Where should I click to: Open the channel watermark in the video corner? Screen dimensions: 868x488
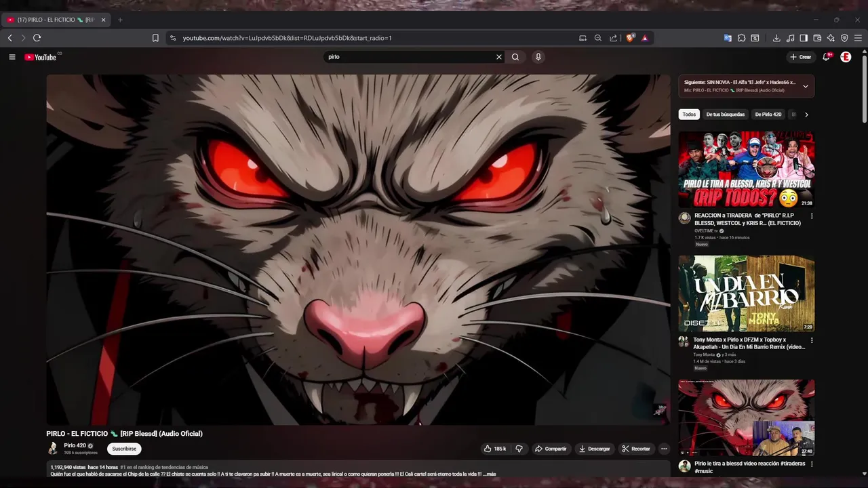pyautogui.click(x=660, y=410)
